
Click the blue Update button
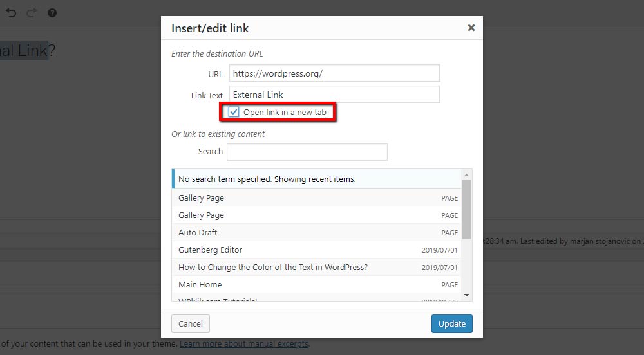coord(452,323)
